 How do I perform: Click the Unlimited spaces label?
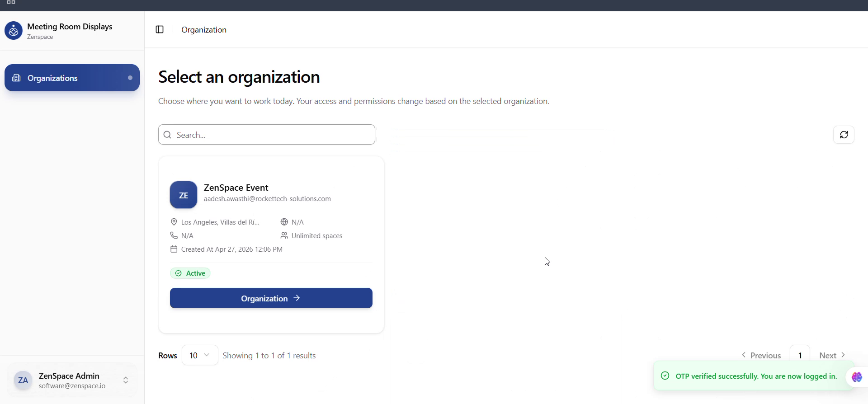click(317, 236)
